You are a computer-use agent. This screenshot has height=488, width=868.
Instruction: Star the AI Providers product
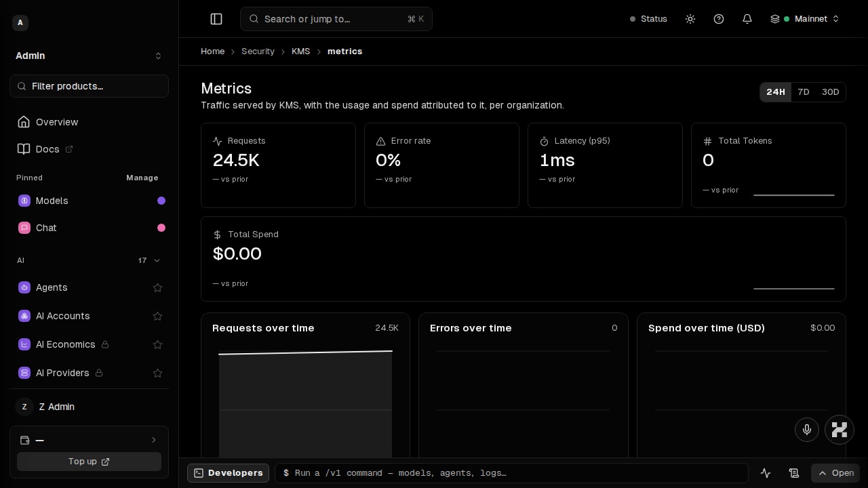pos(157,373)
